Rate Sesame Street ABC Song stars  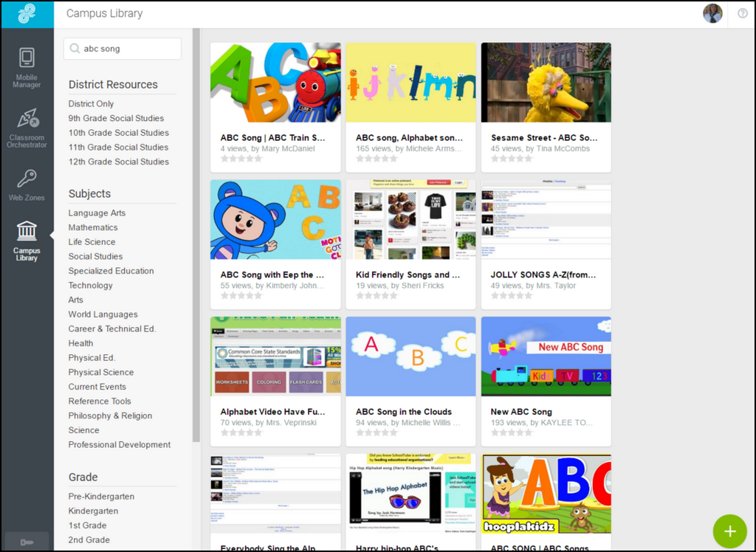[x=512, y=159]
